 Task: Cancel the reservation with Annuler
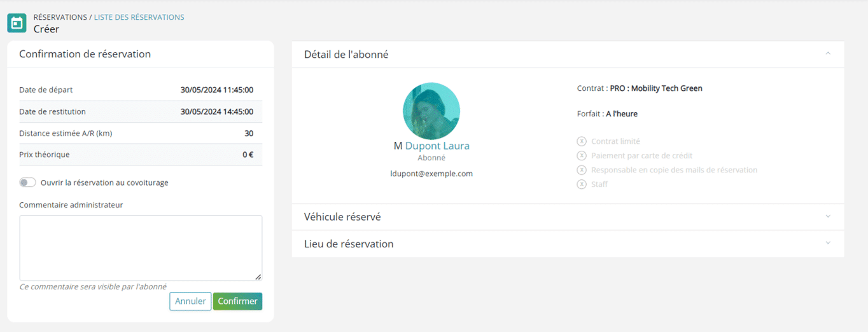pyautogui.click(x=190, y=301)
